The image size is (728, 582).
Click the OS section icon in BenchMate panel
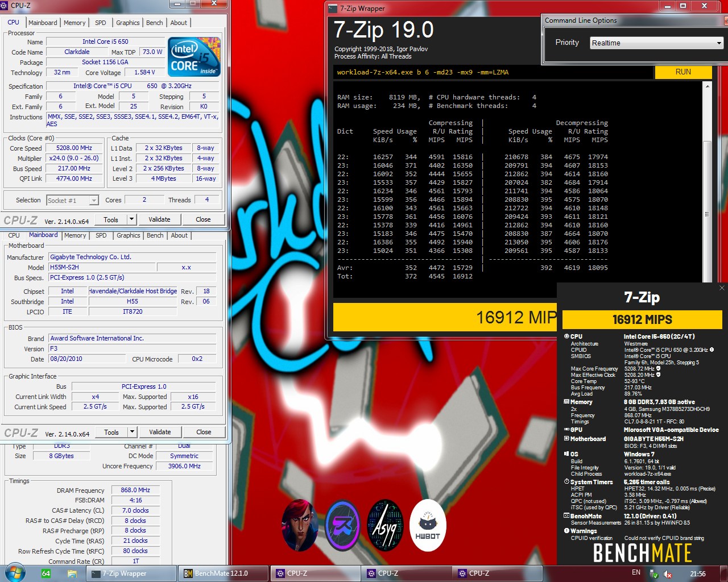pos(566,454)
